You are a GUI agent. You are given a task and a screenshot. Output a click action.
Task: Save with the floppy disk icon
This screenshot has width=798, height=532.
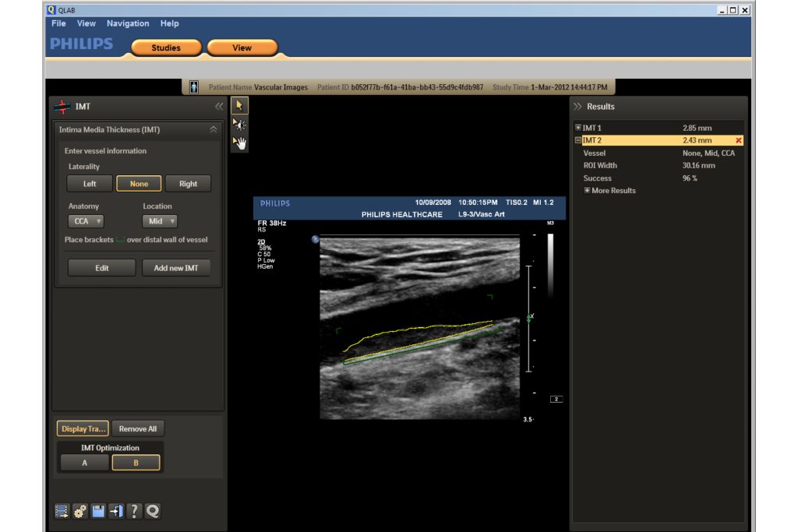click(98, 511)
